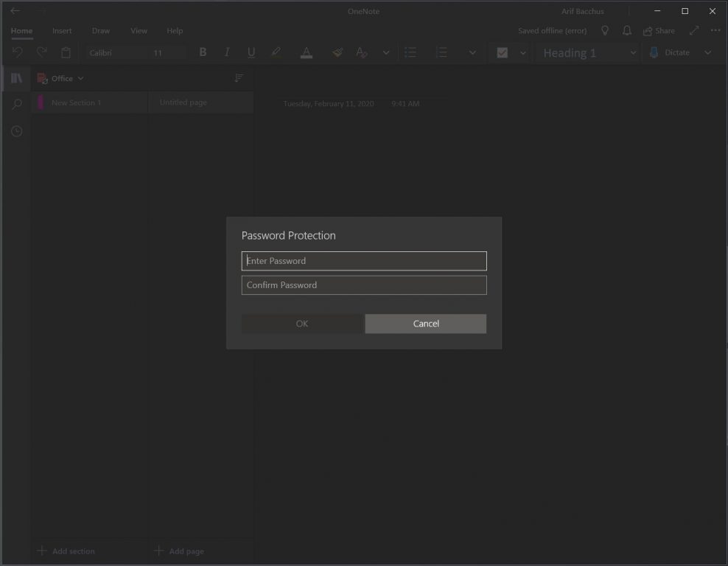Expand more font formatting options chevron
This screenshot has width=728, height=566.
[386, 52]
